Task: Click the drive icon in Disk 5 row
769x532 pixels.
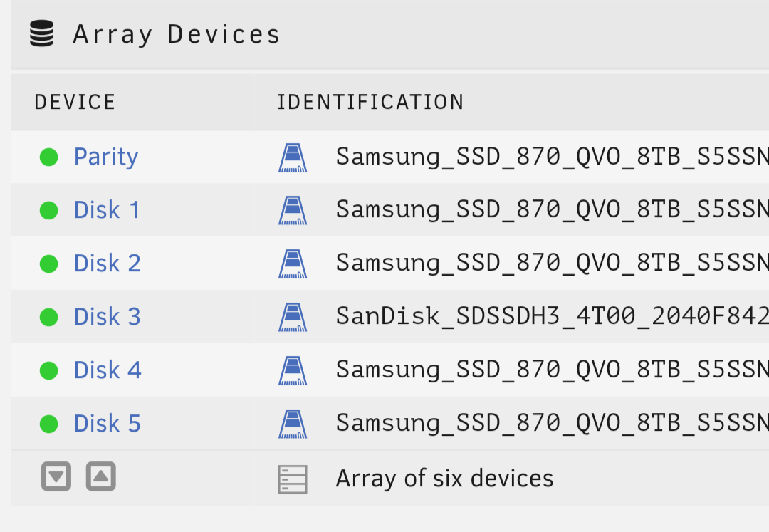Action: [x=292, y=424]
